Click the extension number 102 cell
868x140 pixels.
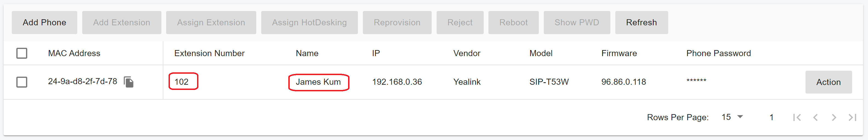(182, 82)
